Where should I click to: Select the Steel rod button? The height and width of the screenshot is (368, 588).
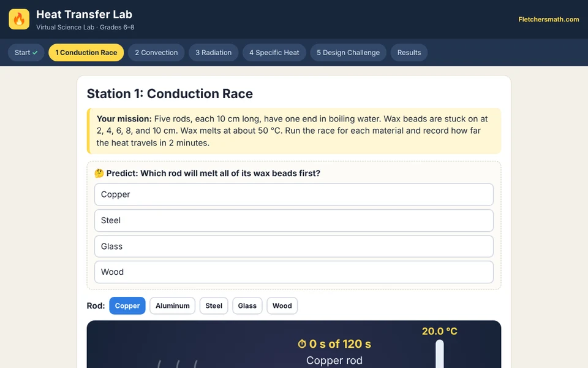(214, 305)
